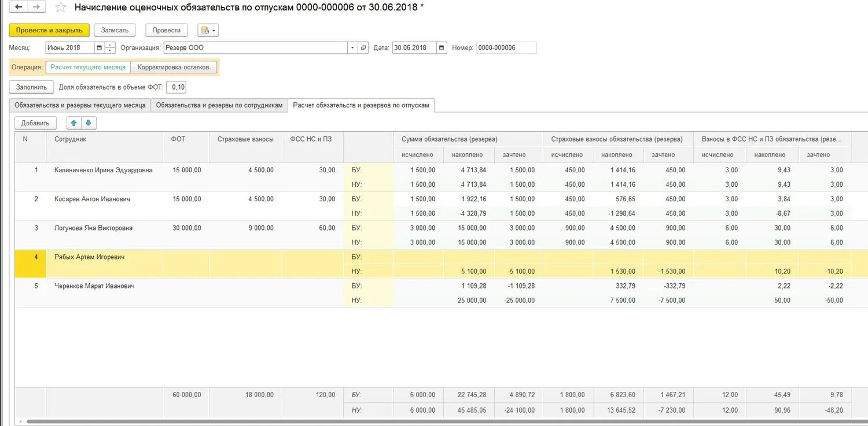Screen dimensions: 868x426
Task: Add document to favorites with star icon
Action: coord(60,8)
